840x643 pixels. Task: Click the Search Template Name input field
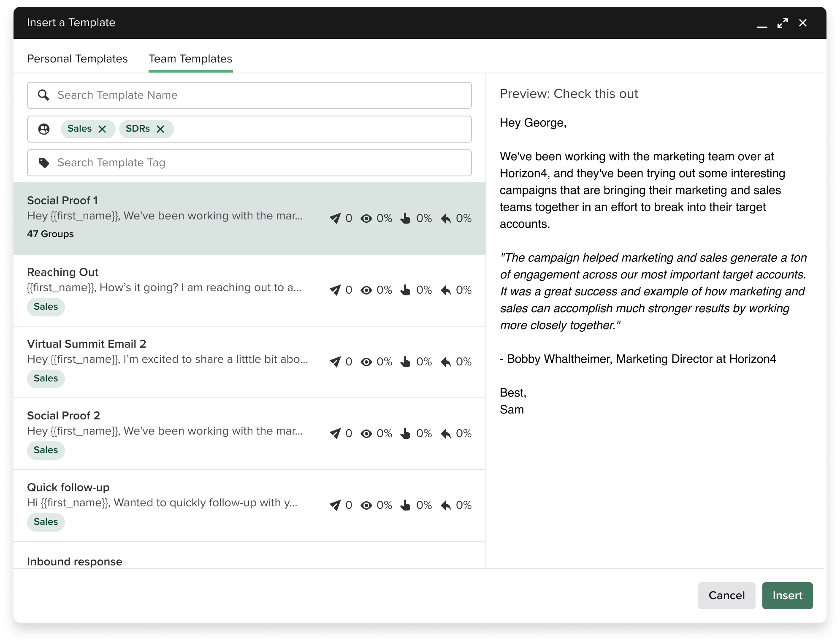(211, 95)
